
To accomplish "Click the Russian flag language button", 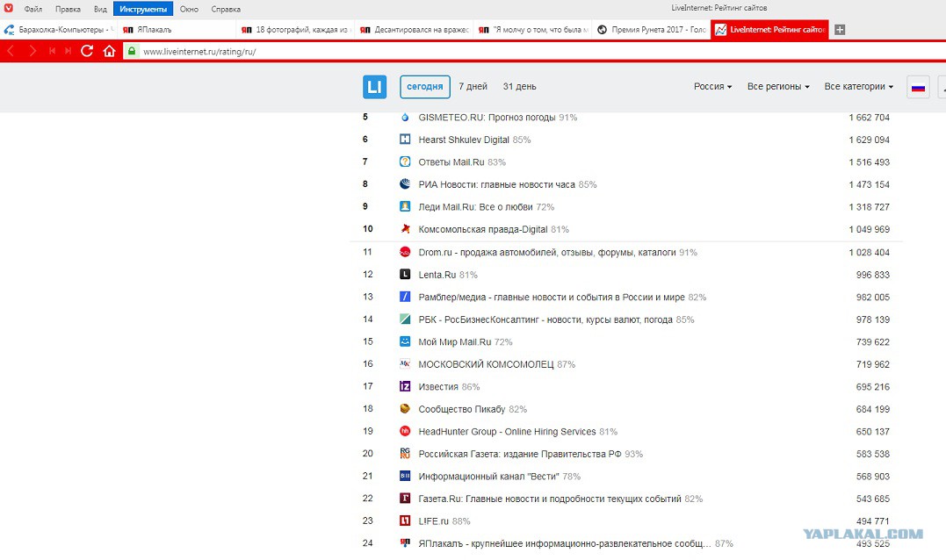I will pos(918,88).
